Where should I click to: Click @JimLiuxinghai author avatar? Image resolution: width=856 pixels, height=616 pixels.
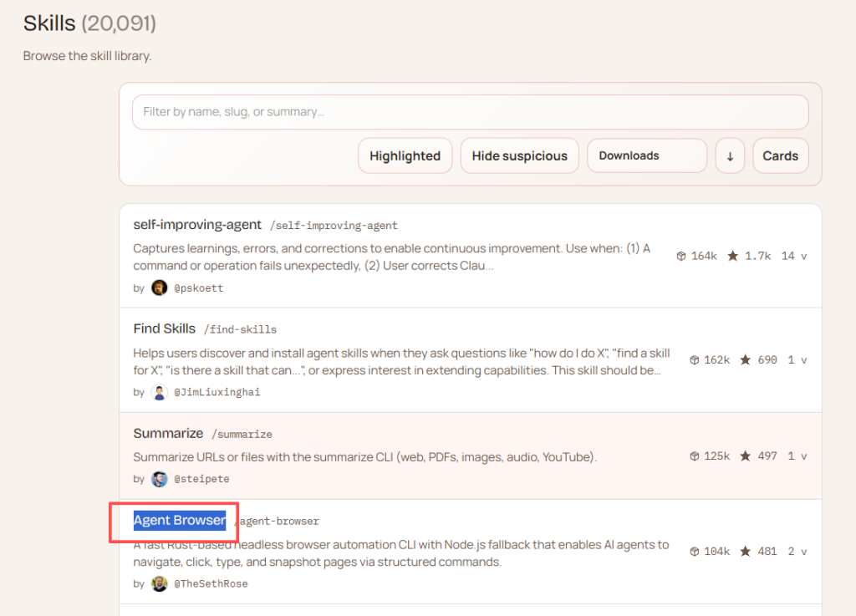(159, 392)
